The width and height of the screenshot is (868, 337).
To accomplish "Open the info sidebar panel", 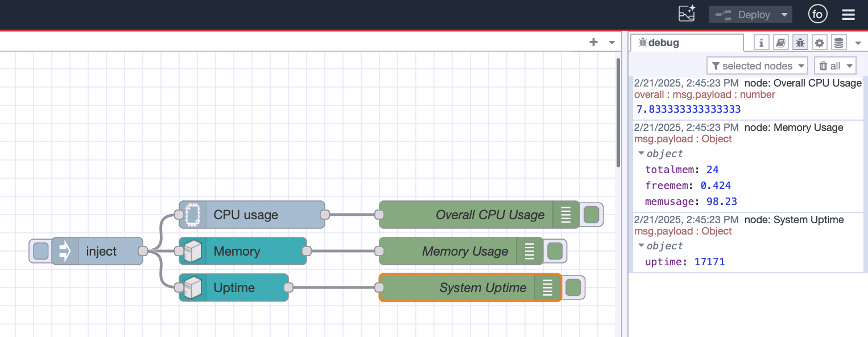I will pos(761,42).
